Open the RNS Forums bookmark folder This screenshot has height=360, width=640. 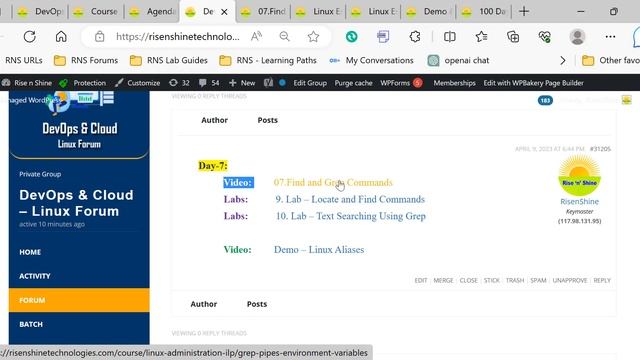(x=86, y=60)
